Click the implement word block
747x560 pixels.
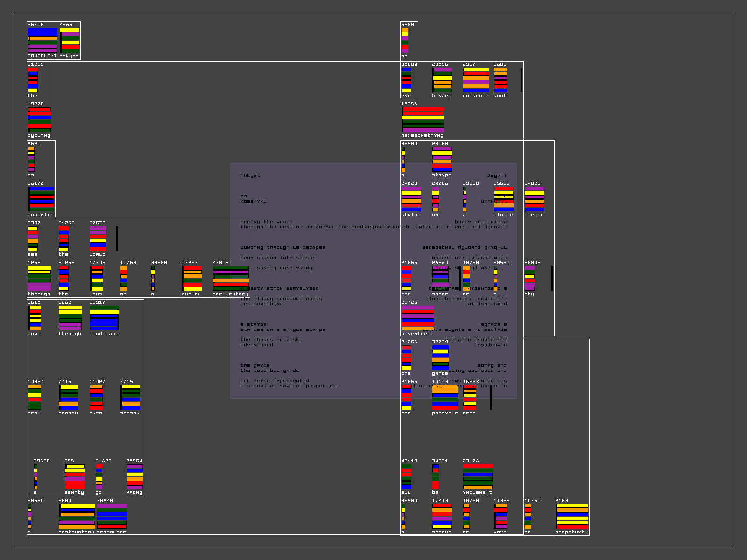click(x=478, y=476)
